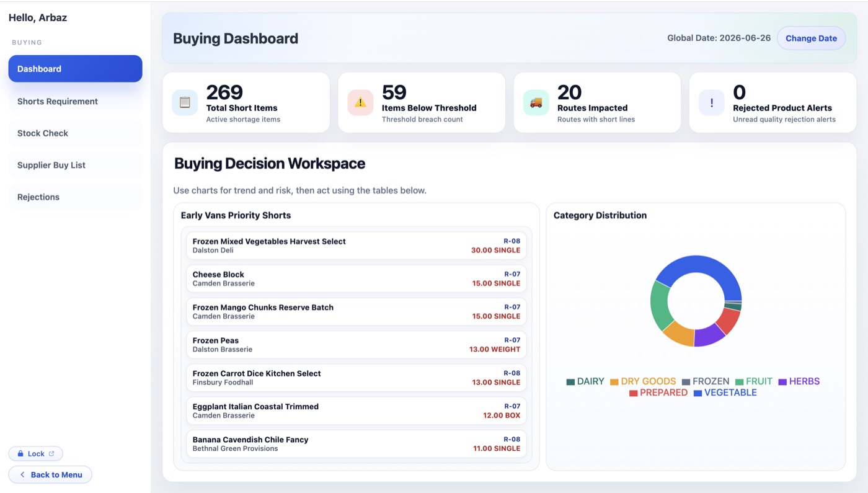
Task: Click the truck icon for Routes Impacted
Action: pos(536,102)
